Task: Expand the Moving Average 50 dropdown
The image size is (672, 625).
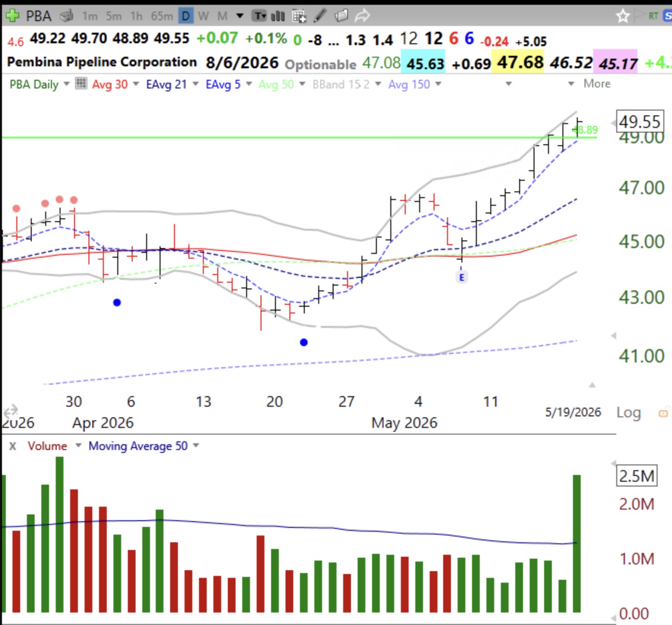Action: pyautogui.click(x=196, y=446)
